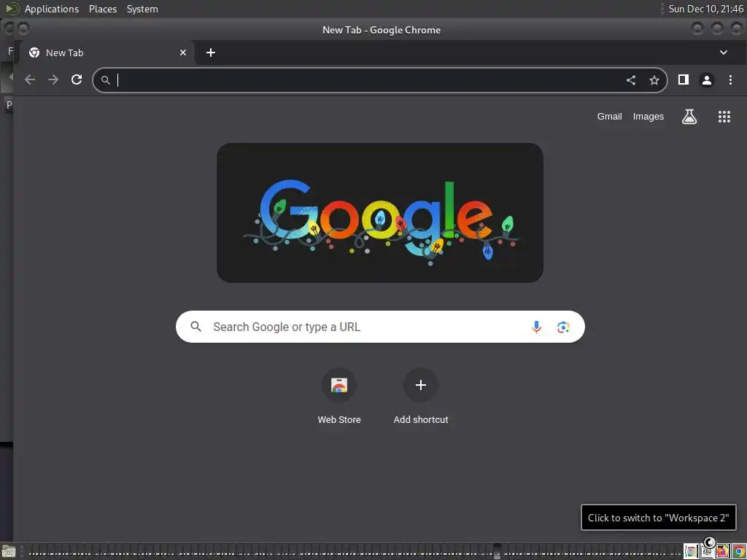
Task: Open the Web Store shortcut
Action: (339, 396)
